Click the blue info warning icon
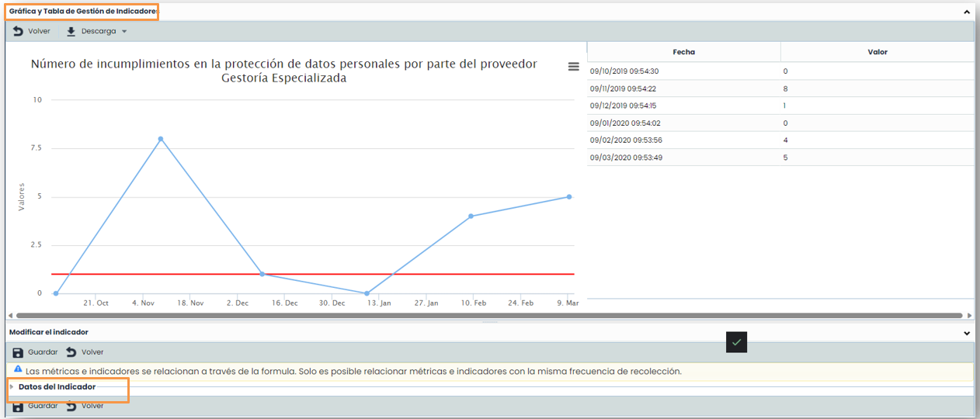 pos(18,369)
